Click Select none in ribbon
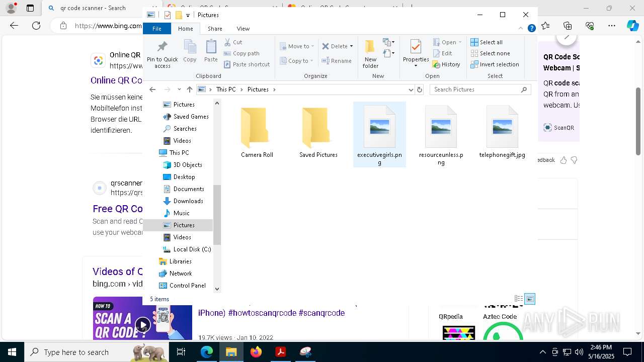 490,53
